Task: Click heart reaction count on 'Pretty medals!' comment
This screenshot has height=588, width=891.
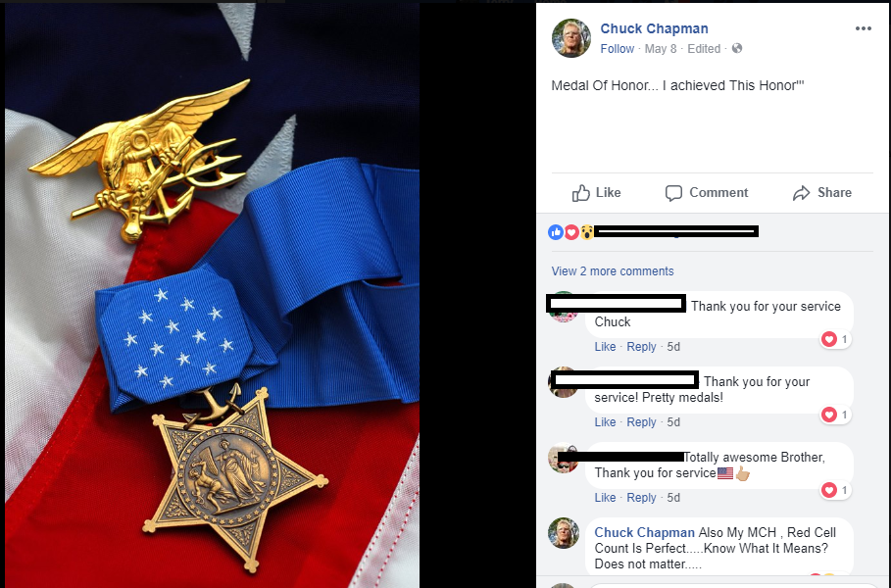Action: [x=835, y=415]
